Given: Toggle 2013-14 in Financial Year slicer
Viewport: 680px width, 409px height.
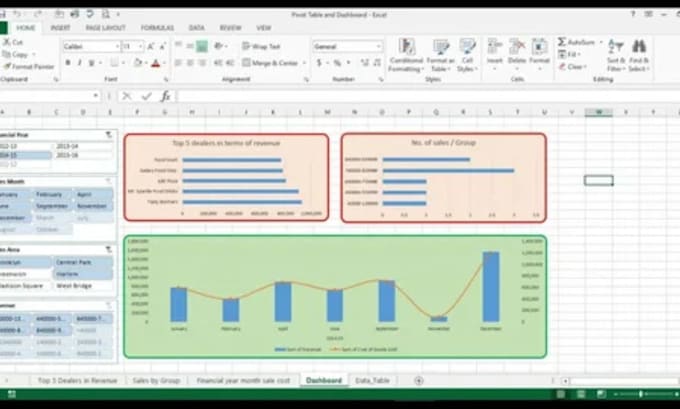Looking at the screenshot, I should 83,146.
